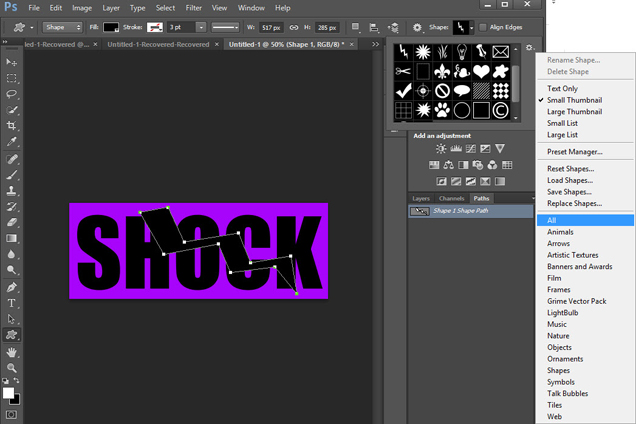Click the heart shape preset
This screenshot has width=636, height=424.
tap(481, 70)
